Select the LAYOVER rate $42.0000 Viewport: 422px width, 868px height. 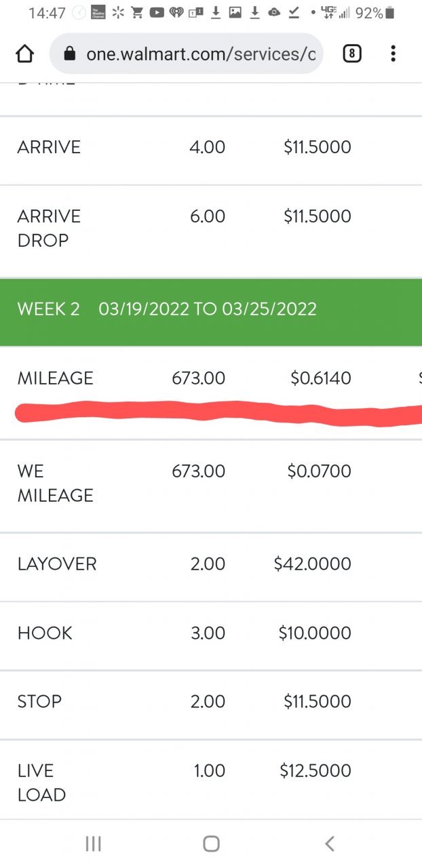312,564
